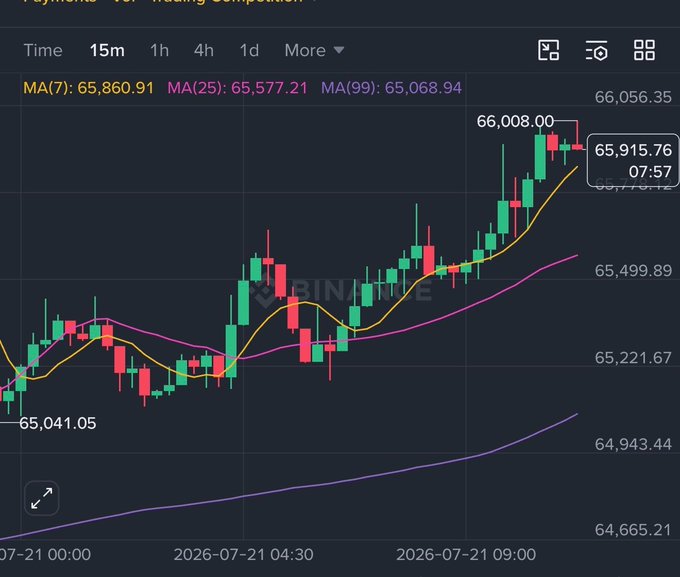Open the More intervals dropdown
Image resolution: width=680 pixels, height=577 pixels.
click(314, 50)
